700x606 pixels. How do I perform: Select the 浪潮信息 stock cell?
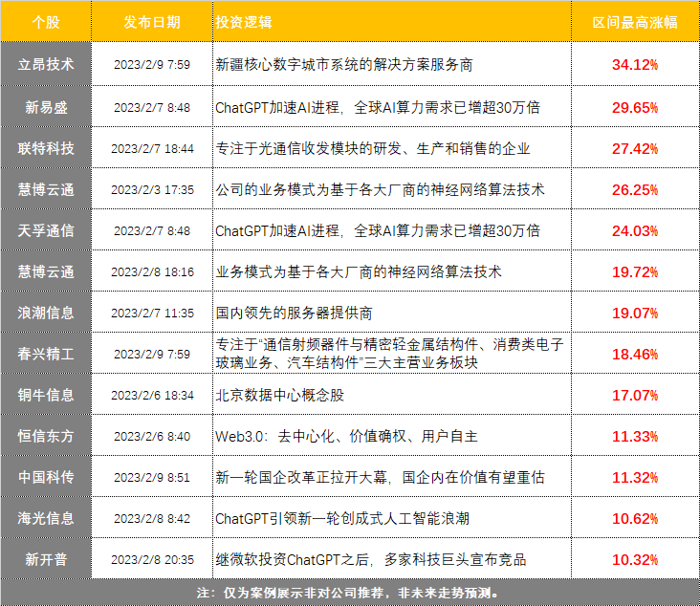46,313
